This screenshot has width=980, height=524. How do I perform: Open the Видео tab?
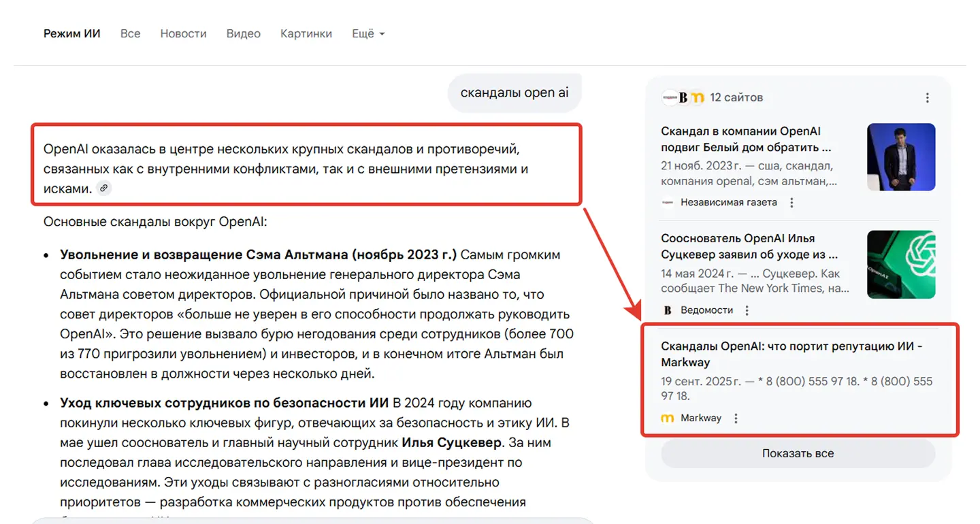click(x=243, y=33)
